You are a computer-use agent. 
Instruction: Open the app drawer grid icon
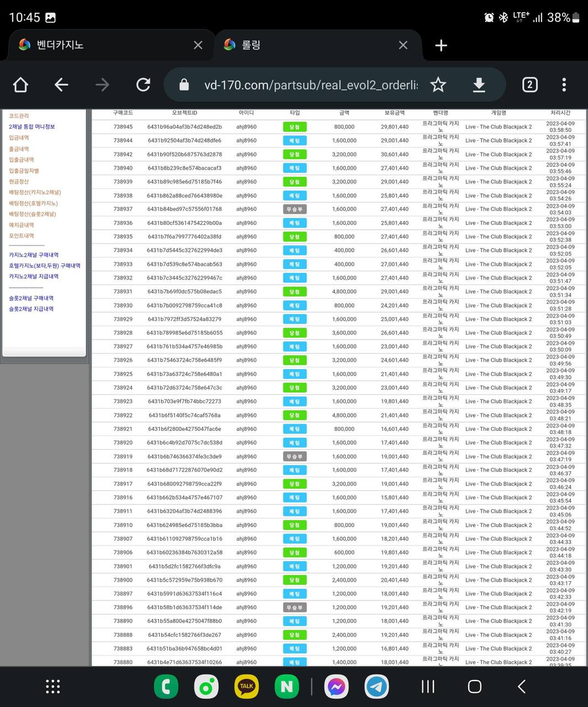52,687
